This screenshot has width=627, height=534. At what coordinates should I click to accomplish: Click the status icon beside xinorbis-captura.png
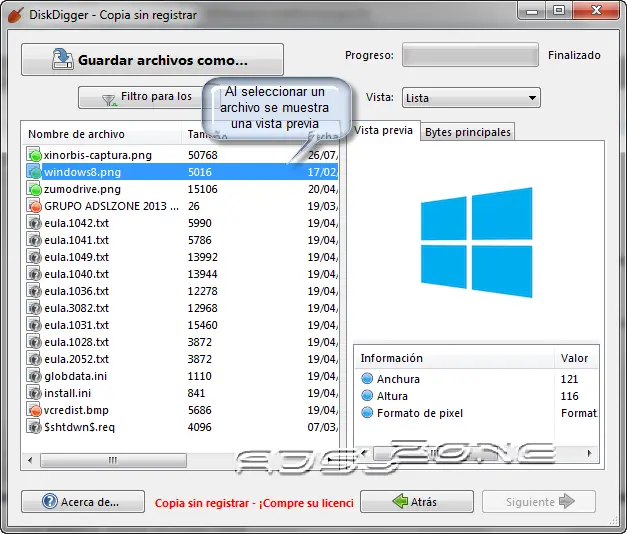pyautogui.click(x=34, y=155)
